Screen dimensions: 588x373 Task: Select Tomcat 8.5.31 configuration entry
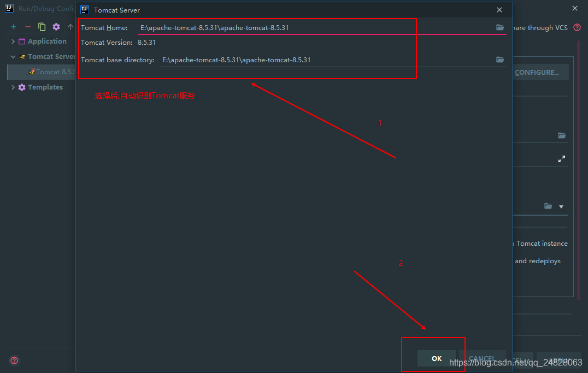pos(41,72)
